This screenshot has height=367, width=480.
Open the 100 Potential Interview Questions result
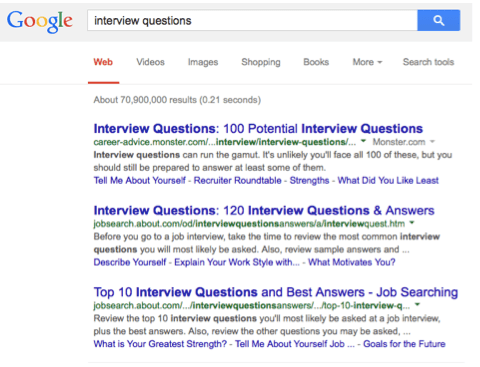pyautogui.click(x=258, y=129)
